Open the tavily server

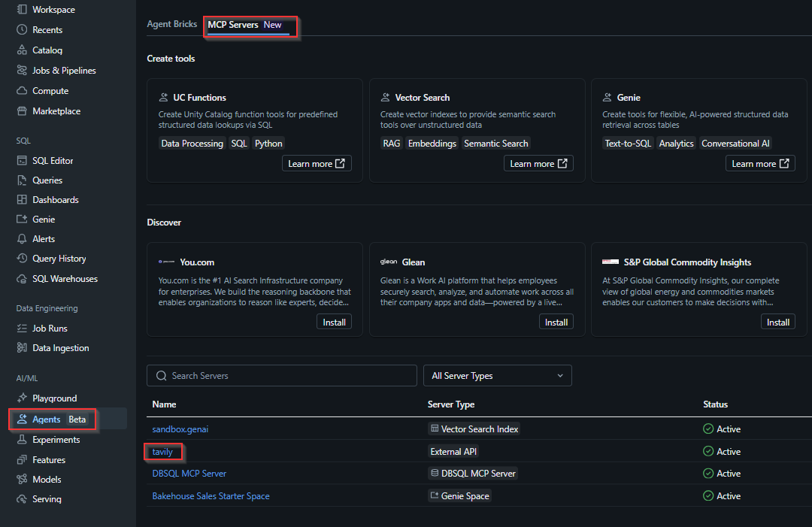(162, 451)
